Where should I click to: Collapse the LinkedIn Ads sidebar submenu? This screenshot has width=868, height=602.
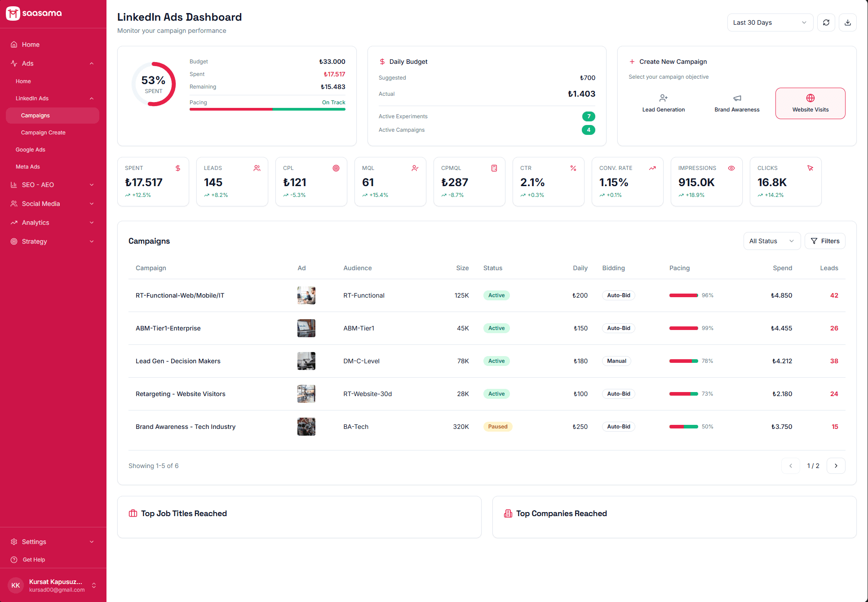(92, 98)
